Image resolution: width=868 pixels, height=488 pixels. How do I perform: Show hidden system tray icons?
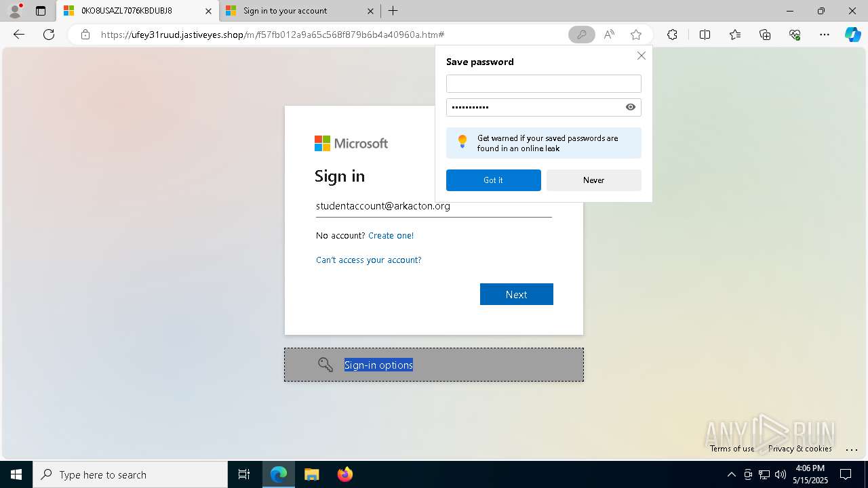[731, 474]
